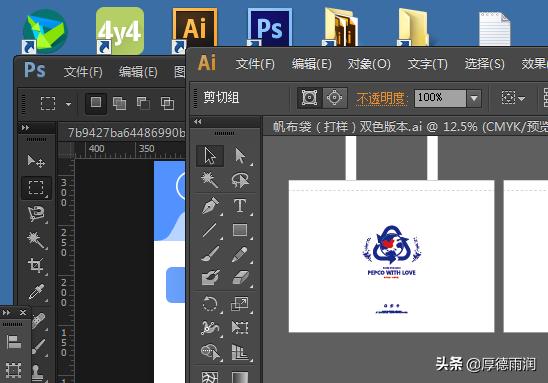Select the Scale tool in Illustrator

tap(240, 304)
